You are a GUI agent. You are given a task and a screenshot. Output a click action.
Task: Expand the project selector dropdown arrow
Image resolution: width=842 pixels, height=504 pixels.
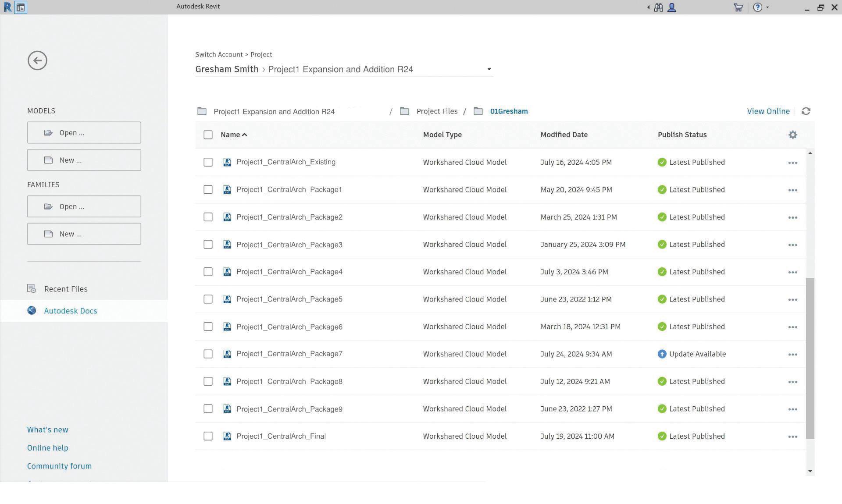pos(489,69)
